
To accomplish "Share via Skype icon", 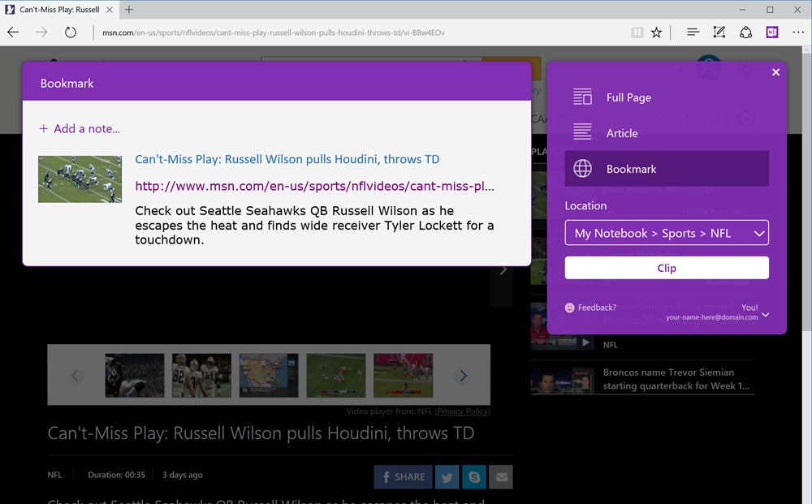I will 474,476.
